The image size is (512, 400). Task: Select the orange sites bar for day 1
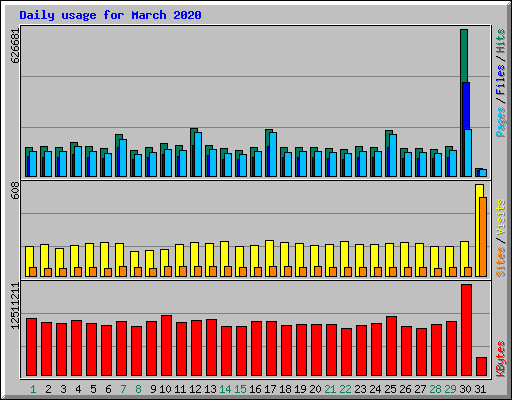[x=33, y=272]
